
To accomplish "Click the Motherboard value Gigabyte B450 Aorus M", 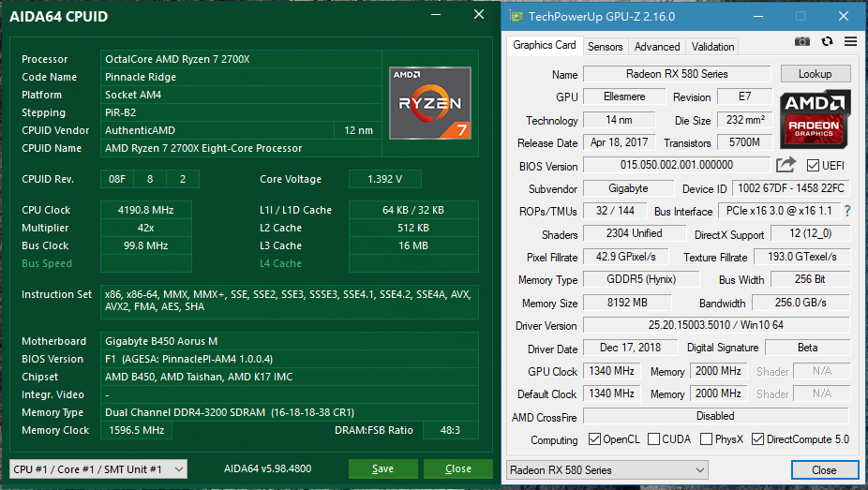I will (289, 341).
